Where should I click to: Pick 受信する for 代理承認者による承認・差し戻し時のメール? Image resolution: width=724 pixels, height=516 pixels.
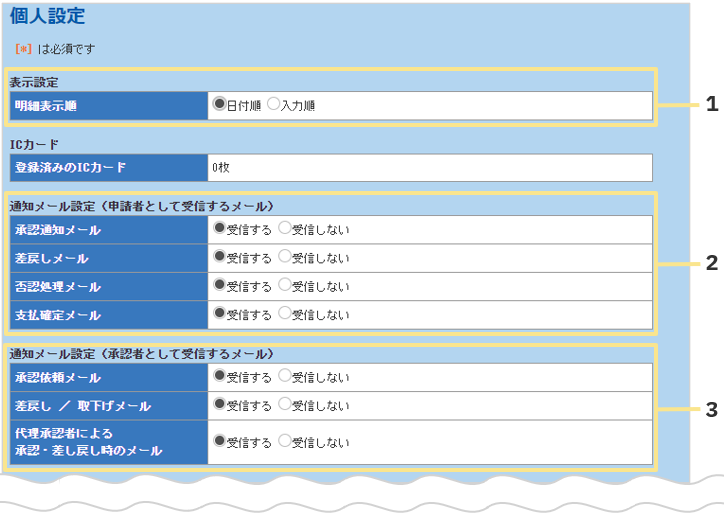coord(219,441)
